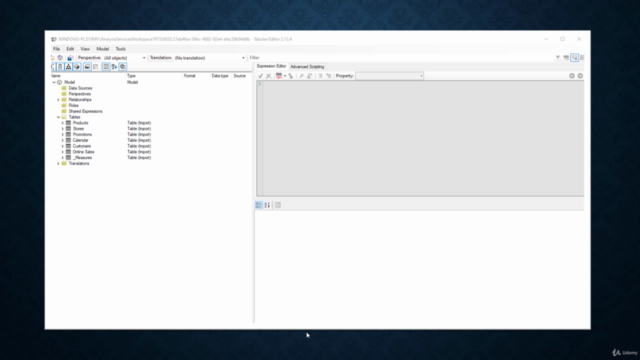The width and height of the screenshot is (640, 360).
Task: Cancel expression changes X icon
Action: [269, 76]
